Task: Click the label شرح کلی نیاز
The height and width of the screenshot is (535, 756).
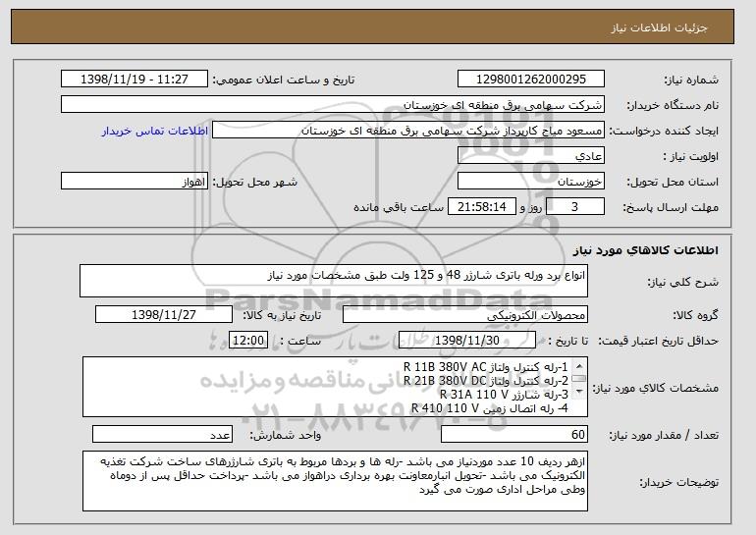Action: point(682,282)
